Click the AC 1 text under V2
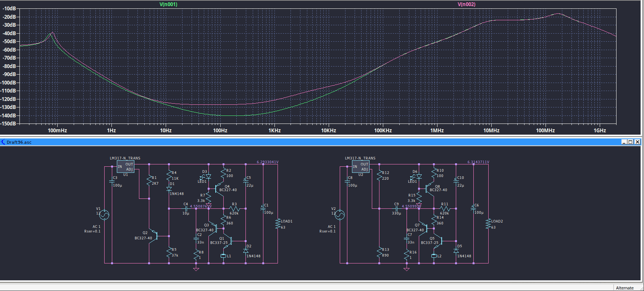The height and width of the screenshot is (291, 644). [332, 227]
